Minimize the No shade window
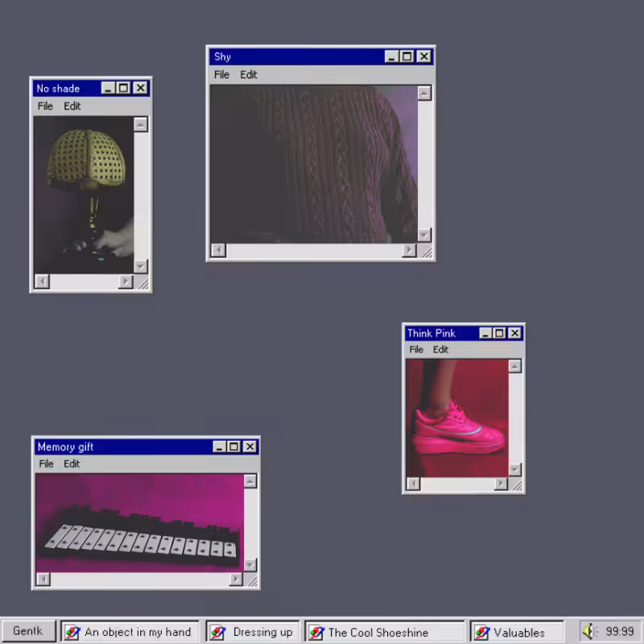 (x=108, y=89)
